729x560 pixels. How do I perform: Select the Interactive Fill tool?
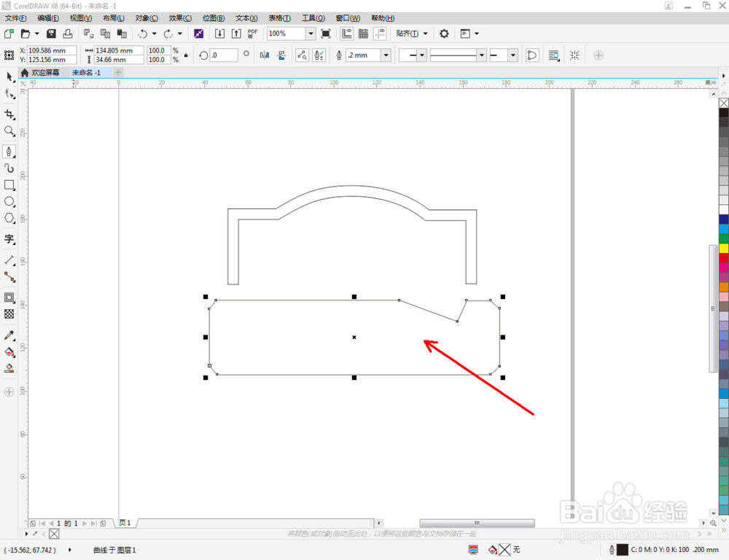click(x=9, y=352)
